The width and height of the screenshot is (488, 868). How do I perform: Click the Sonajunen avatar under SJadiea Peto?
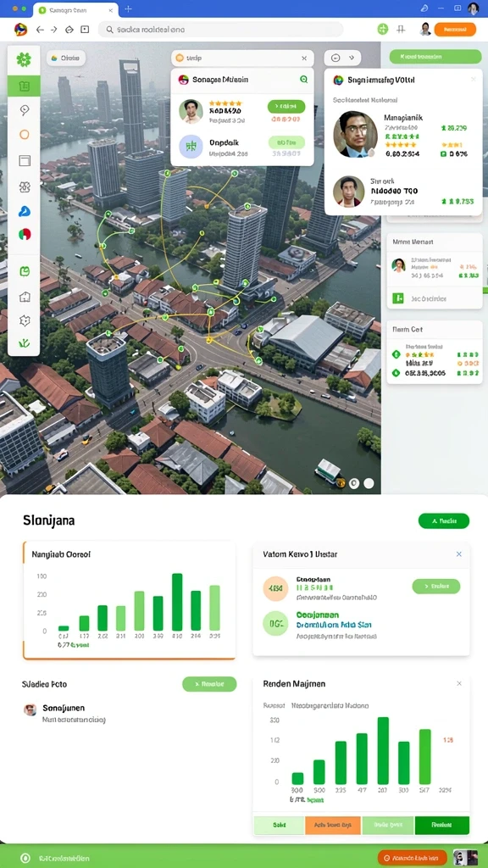(30, 709)
